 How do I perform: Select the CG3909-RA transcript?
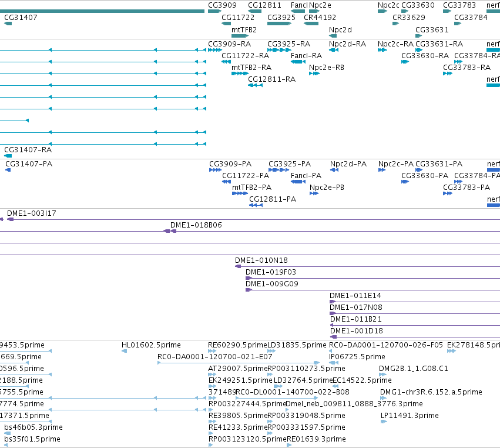[215, 50]
